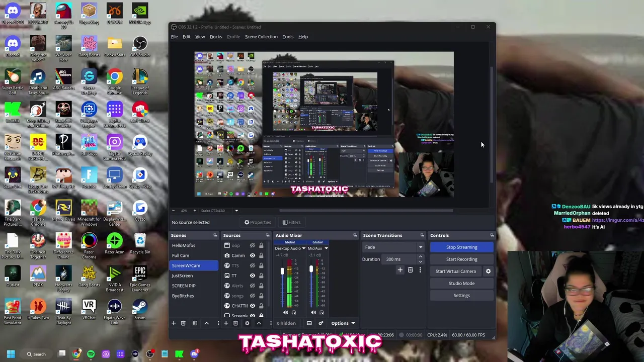
Task: Unlock the TT source lock icon
Action: pyautogui.click(x=261, y=276)
